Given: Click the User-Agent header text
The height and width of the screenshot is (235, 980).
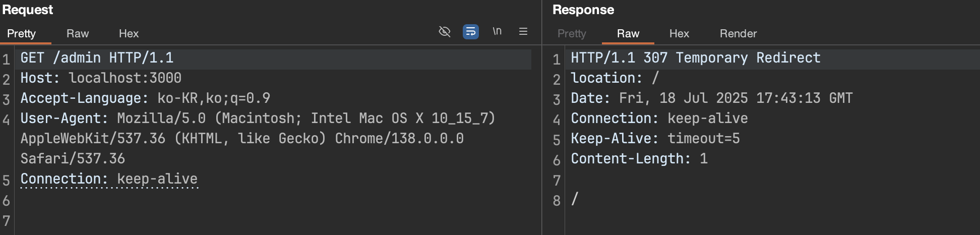Looking at the screenshot, I should pyautogui.click(x=258, y=139).
